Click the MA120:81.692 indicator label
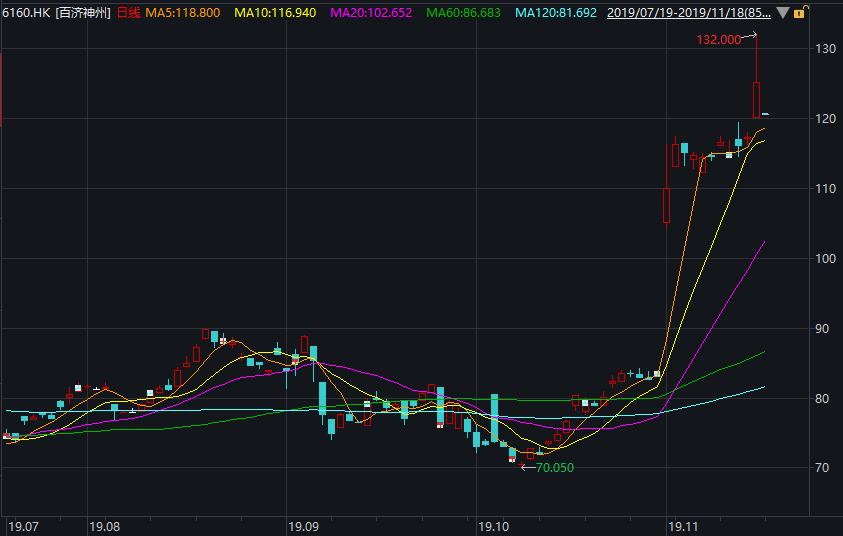Viewport: 843px width, 536px height. tap(556, 13)
